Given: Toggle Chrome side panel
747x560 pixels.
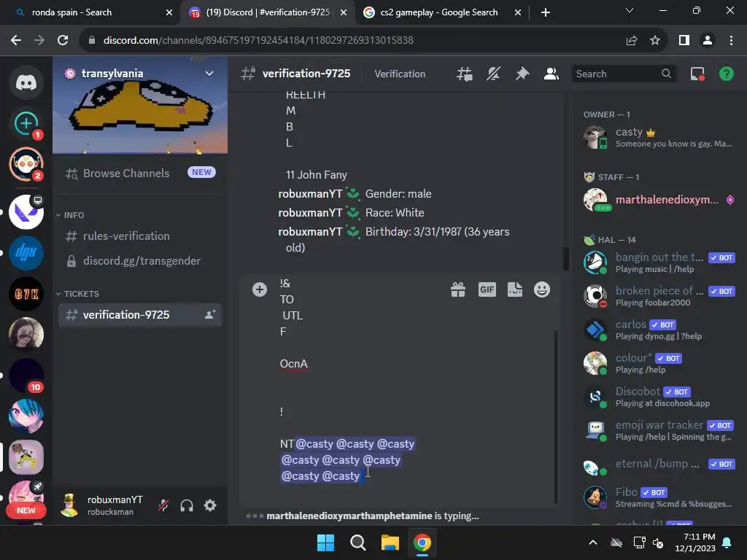Looking at the screenshot, I should (684, 41).
